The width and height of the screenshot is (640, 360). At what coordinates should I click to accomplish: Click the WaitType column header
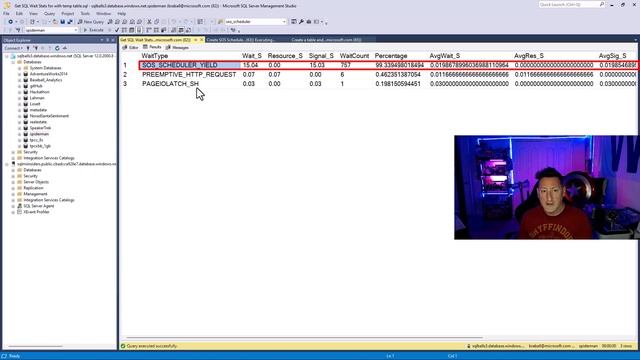[155, 56]
